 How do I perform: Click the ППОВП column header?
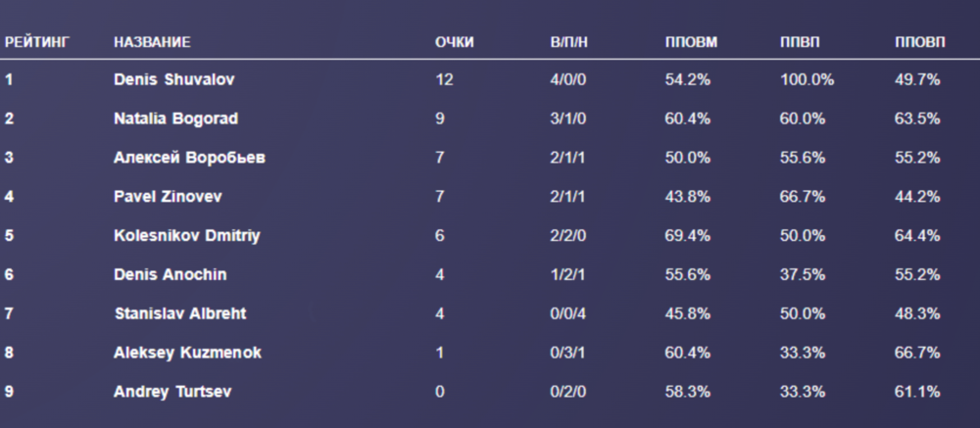920,42
